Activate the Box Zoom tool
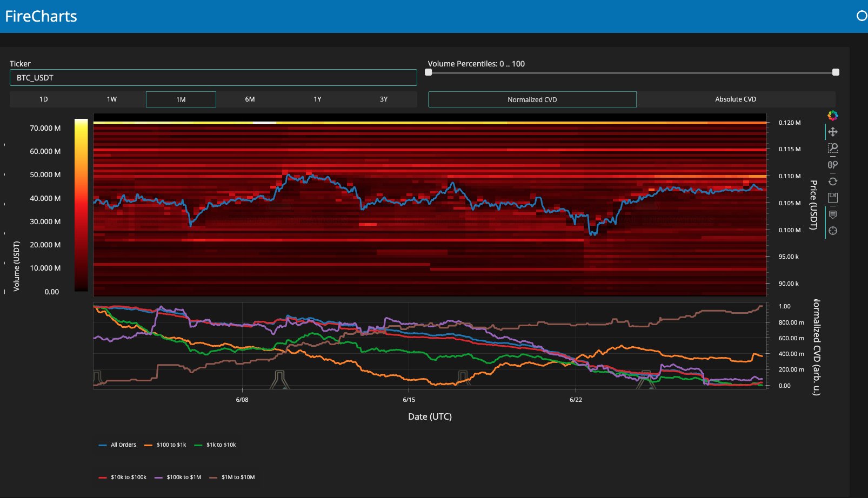Image resolution: width=868 pixels, height=498 pixels. click(x=833, y=148)
